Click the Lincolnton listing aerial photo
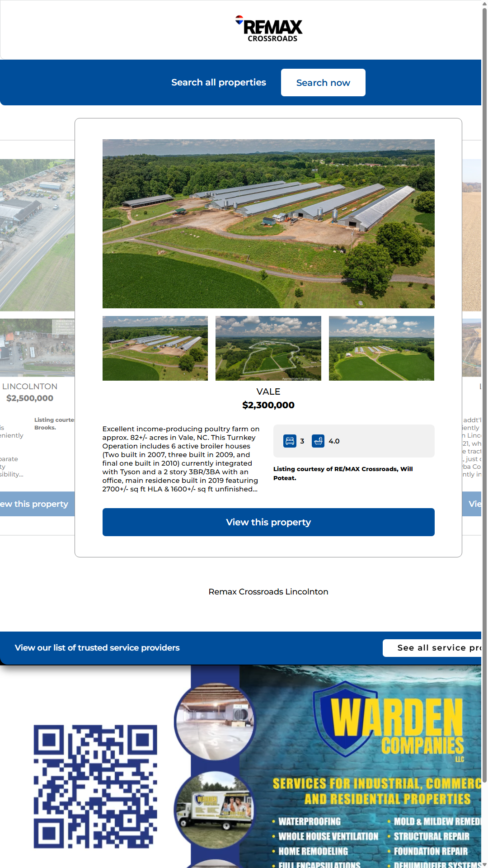 click(37, 235)
